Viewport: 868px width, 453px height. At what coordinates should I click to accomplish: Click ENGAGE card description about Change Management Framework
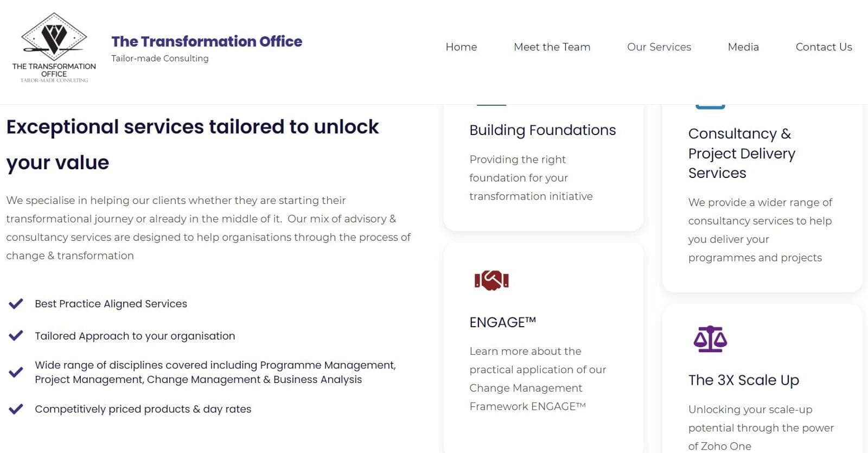point(537,379)
